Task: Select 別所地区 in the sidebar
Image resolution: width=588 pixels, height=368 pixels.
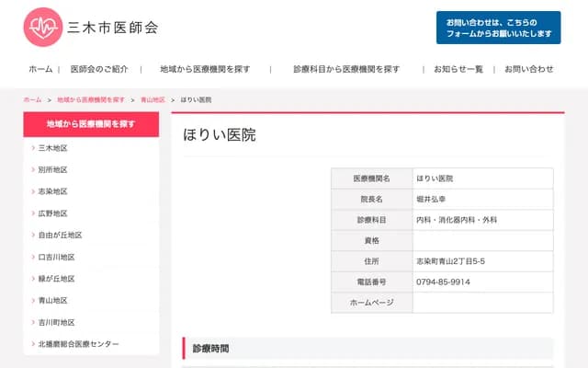Action: (53, 170)
